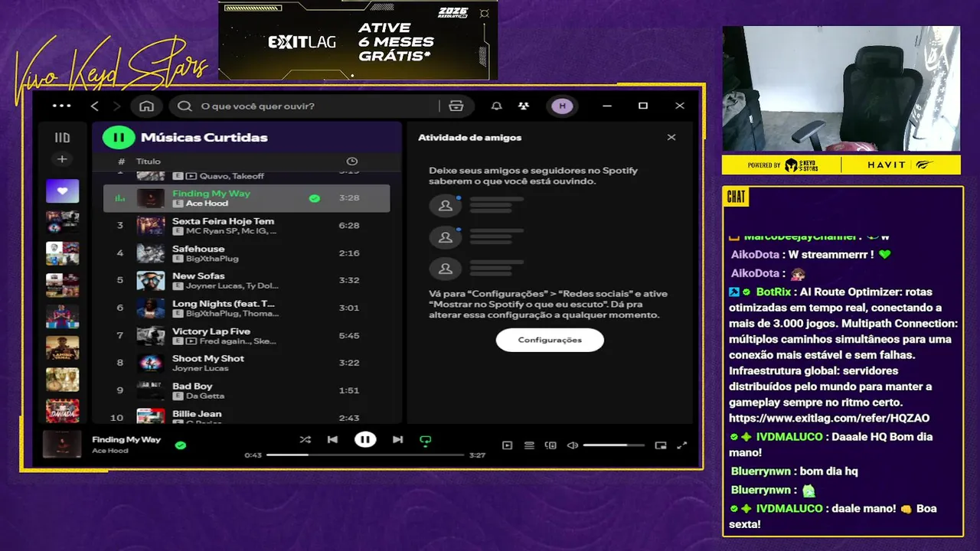Open artist link "Da Getta"

pos(205,396)
